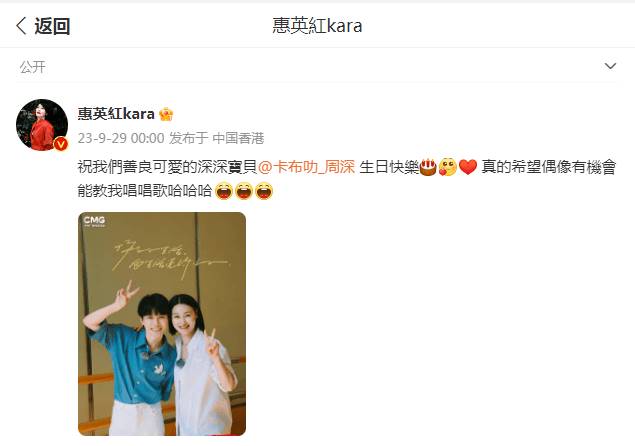Click the post text 祝我們善良可愛的深深寶貝
Screen dimensions: 635x446
[167, 166]
